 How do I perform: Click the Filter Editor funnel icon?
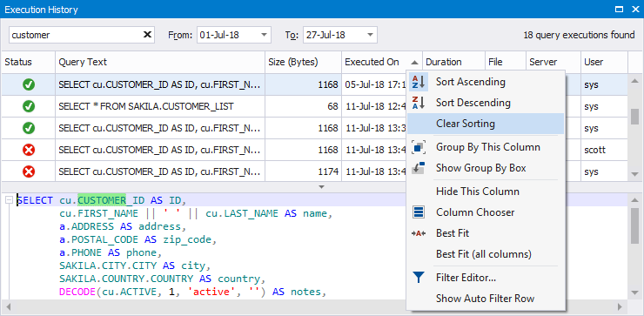click(x=419, y=278)
